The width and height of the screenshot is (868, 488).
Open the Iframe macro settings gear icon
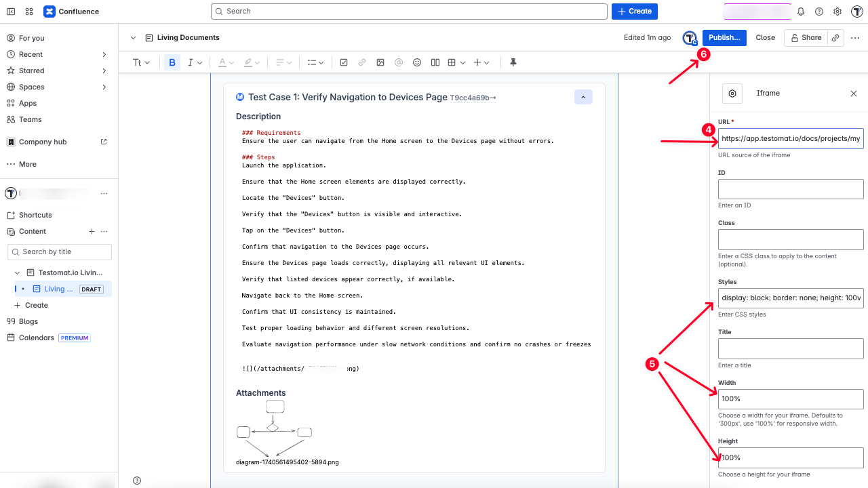pyautogui.click(x=732, y=94)
